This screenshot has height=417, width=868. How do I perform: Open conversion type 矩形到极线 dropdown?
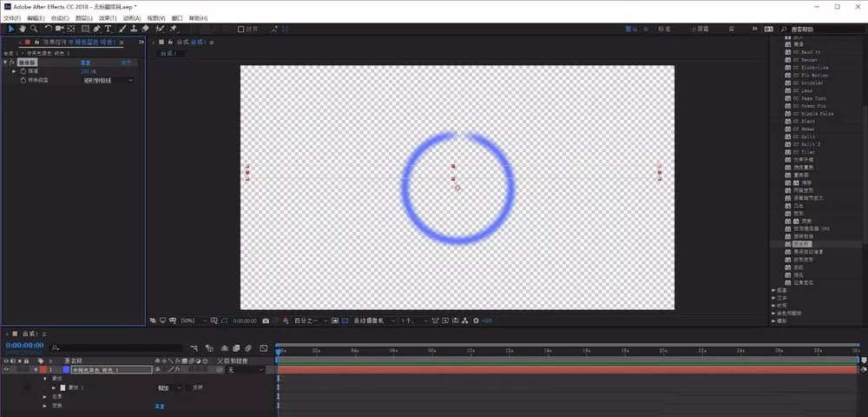click(x=108, y=80)
